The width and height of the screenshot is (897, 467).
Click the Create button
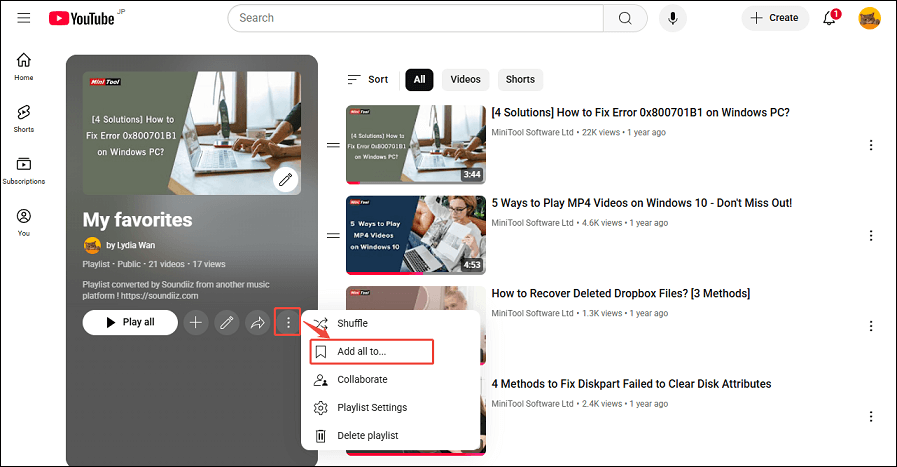(x=775, y=18)
